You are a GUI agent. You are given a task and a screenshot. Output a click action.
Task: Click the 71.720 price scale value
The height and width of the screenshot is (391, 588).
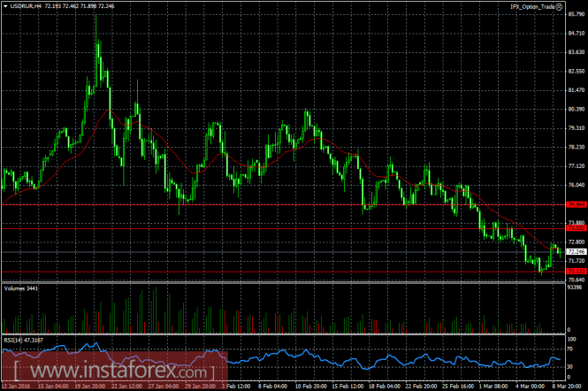click(577, 261)
